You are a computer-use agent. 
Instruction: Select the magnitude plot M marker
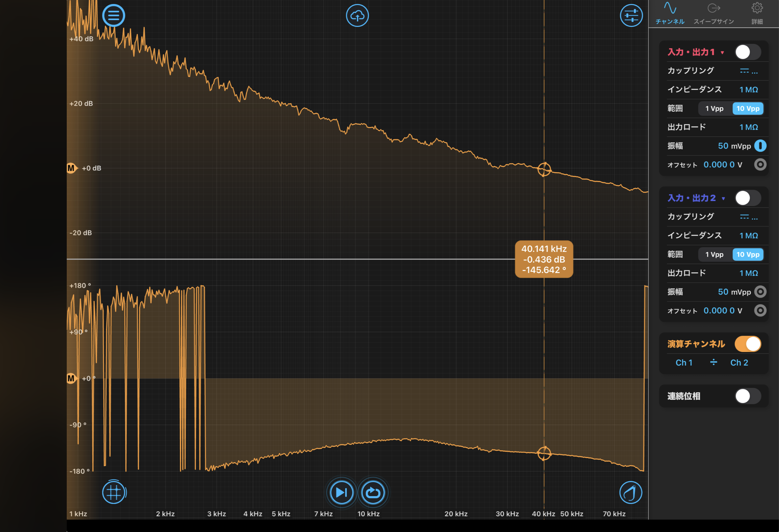[x=71, y=168]
